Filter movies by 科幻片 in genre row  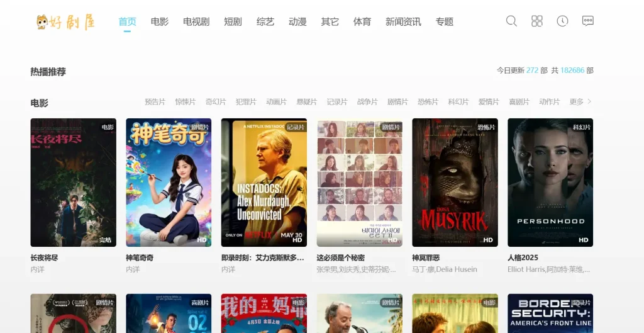[x=458, y=102]
